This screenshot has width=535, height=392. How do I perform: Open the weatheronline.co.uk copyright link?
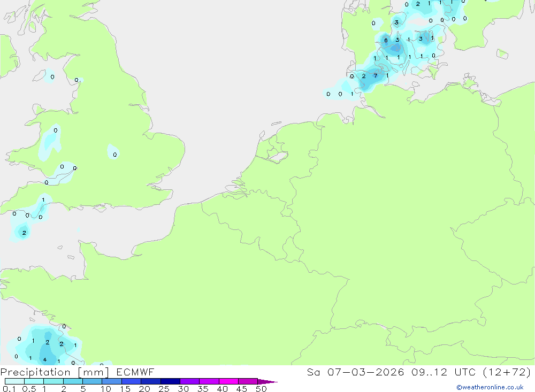[x=490, y=387]
